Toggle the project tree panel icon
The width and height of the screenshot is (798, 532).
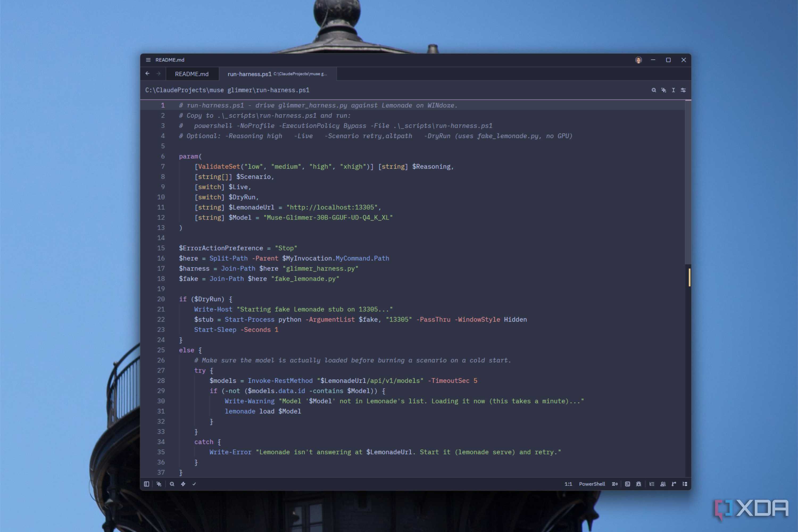point(685,484)
